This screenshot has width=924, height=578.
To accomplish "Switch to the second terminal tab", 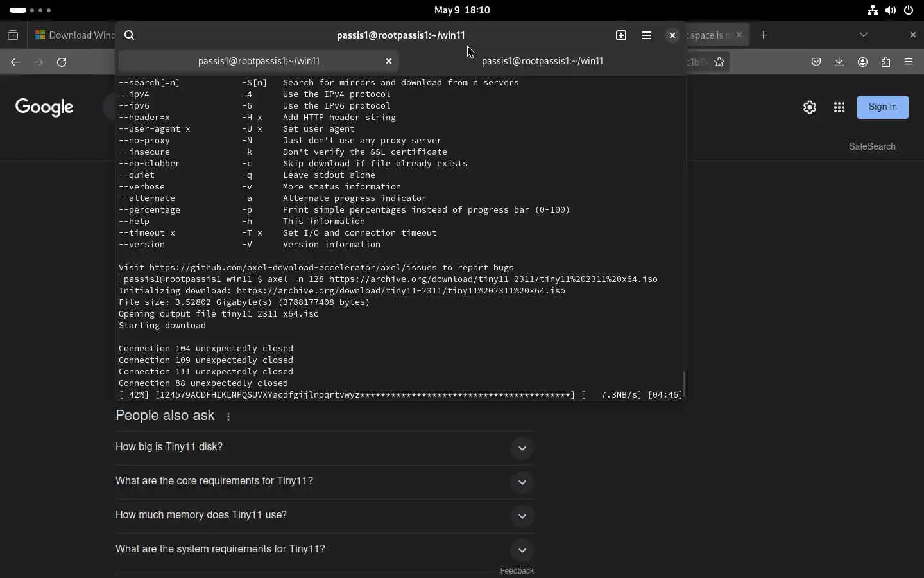I will pyautogui.click(x=542, y=61).
